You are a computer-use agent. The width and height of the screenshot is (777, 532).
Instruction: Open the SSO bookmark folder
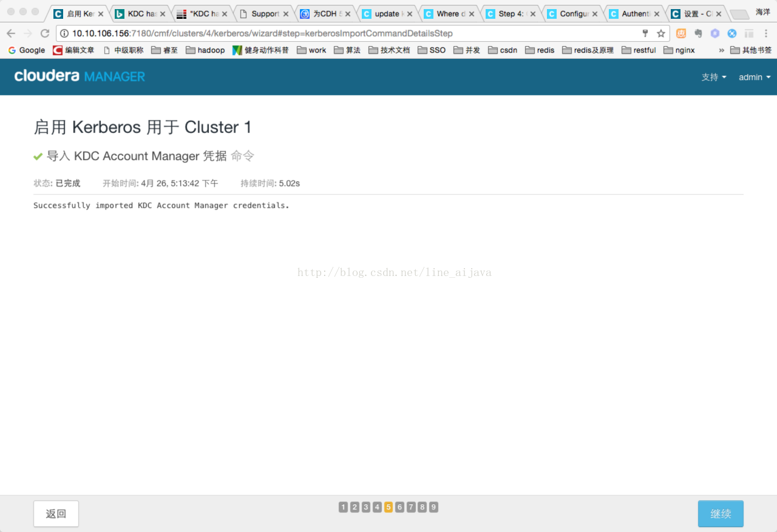pos(432,50)
